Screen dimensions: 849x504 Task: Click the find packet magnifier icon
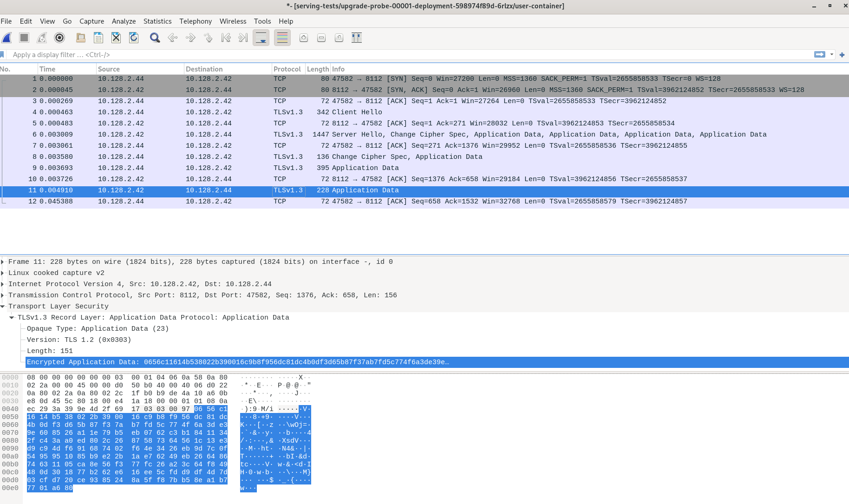click(155, 38)
